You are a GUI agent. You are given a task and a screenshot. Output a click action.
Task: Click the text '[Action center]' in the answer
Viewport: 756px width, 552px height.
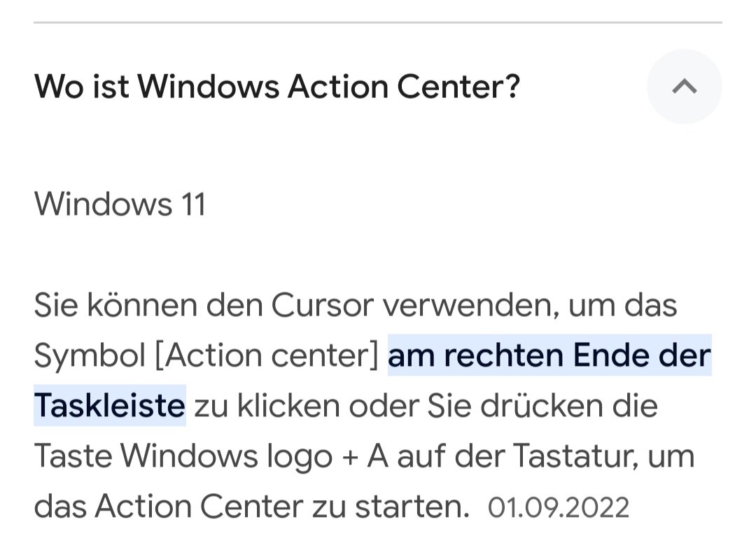(x=267, y=356)
